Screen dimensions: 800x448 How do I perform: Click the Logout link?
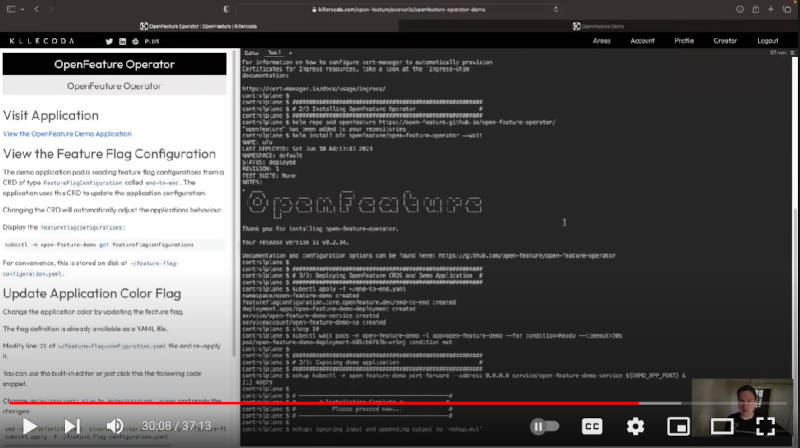point(767,41)
